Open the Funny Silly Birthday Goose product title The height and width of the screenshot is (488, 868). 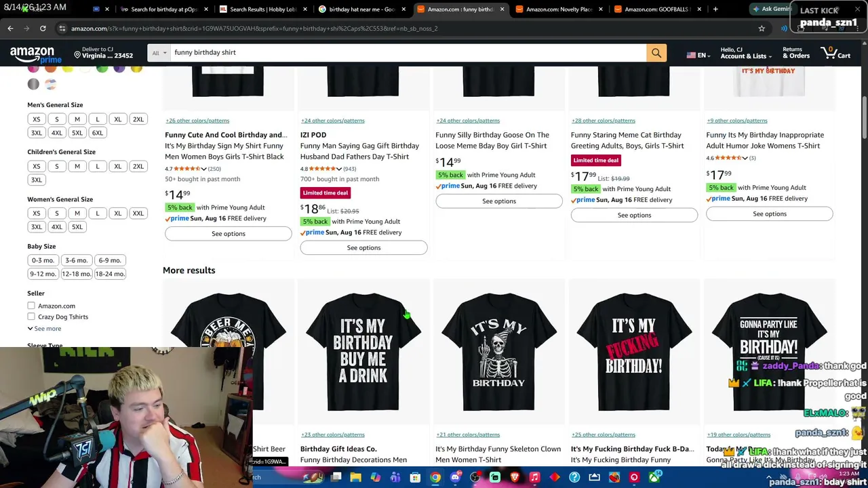492,140
